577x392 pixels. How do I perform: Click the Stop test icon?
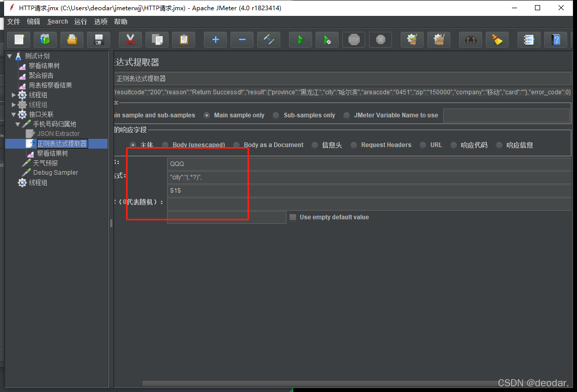tap(354, 39)
